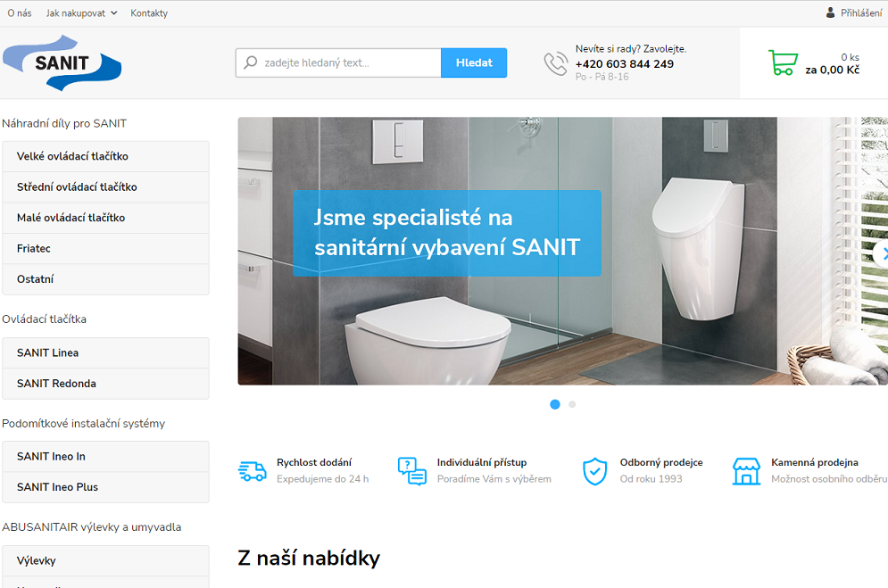Click the magnifier icon in the search box
Viewport: 888px width, 588px height.
tap(250, 62)
